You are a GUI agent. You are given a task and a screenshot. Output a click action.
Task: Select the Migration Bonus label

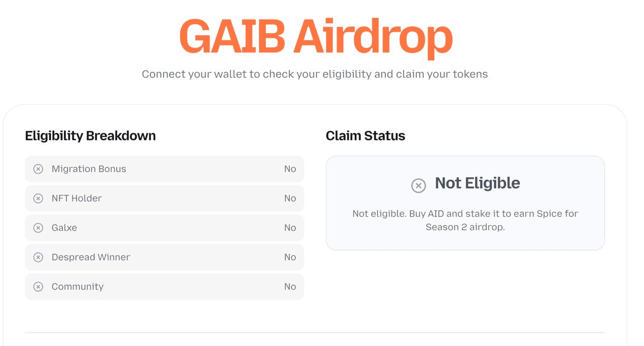click(89, 169)
